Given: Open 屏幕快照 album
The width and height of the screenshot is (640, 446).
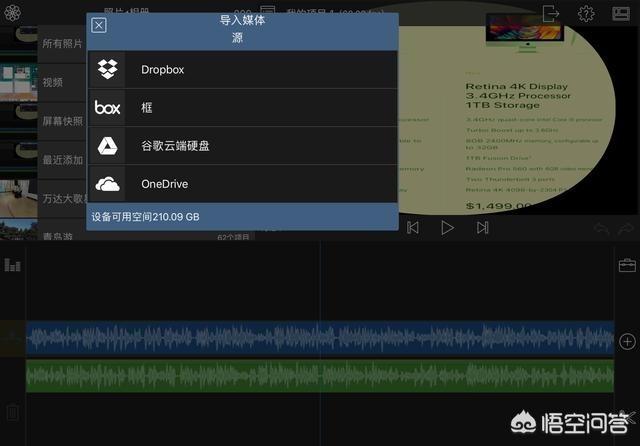Looking at the screenshot, I should tap(62, 121).
